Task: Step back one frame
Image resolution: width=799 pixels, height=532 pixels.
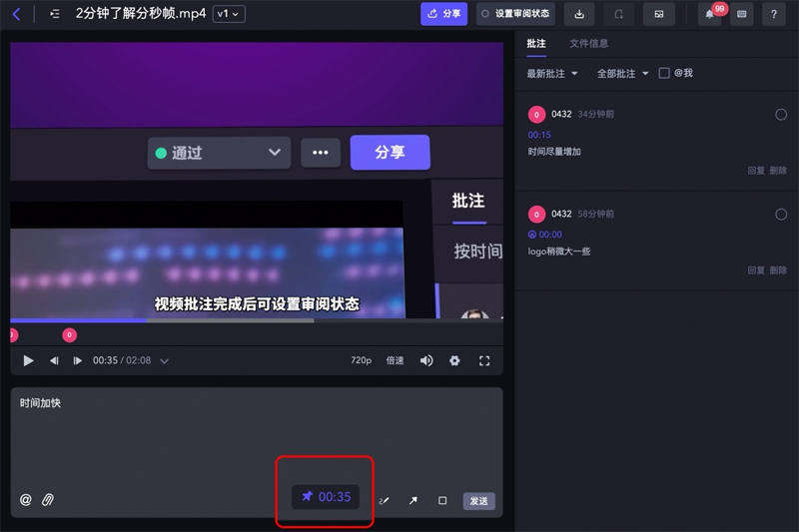Action: pos(54,361)
